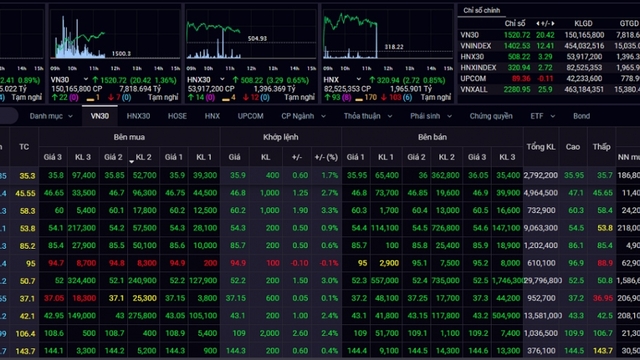The image size is (640, 360).
Task: Click the Tổng KL column header
Action: 541,147
